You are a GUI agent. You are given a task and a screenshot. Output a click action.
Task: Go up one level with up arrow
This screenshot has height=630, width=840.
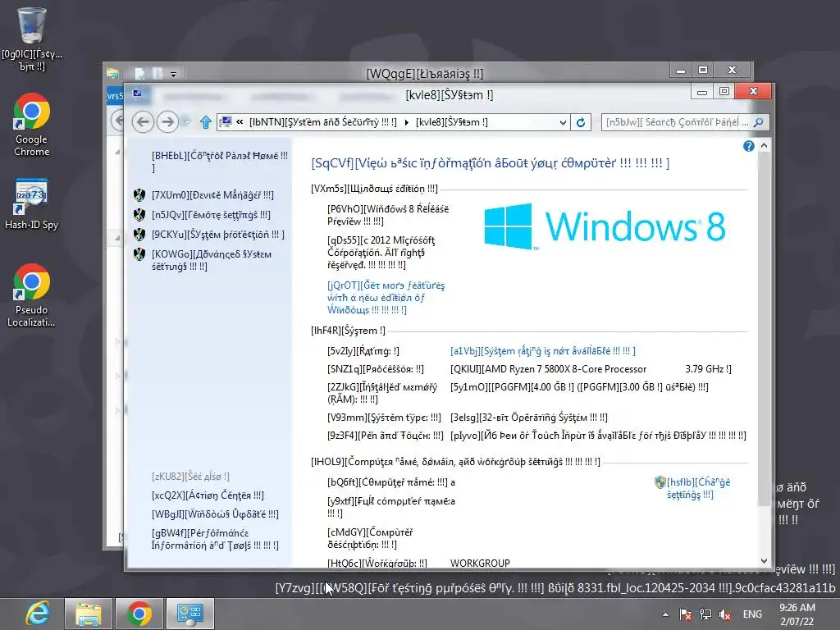click(206, 122)
